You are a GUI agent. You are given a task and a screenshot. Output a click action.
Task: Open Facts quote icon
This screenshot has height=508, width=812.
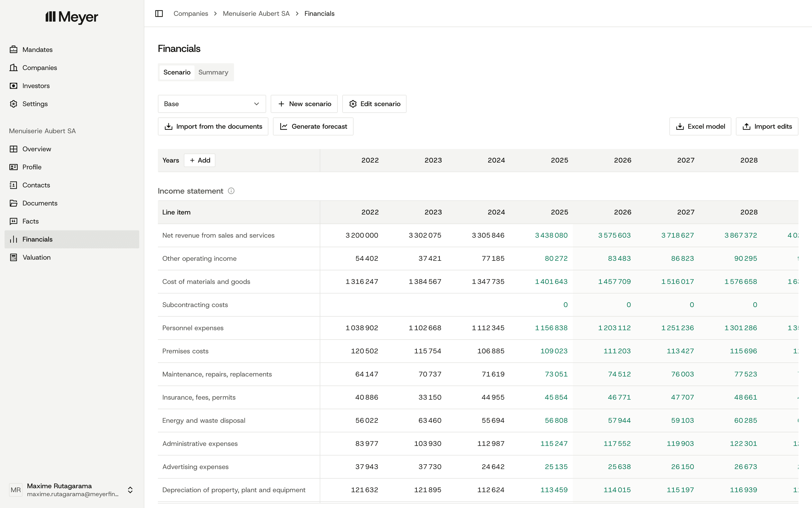click(x=14, y=221)
